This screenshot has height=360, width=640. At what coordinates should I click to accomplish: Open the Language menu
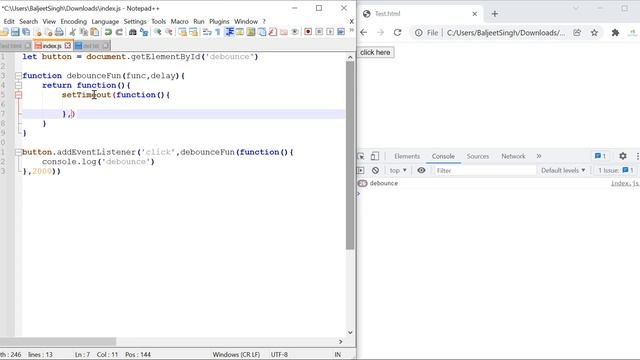pyautogui.click(x=105, y=21)
